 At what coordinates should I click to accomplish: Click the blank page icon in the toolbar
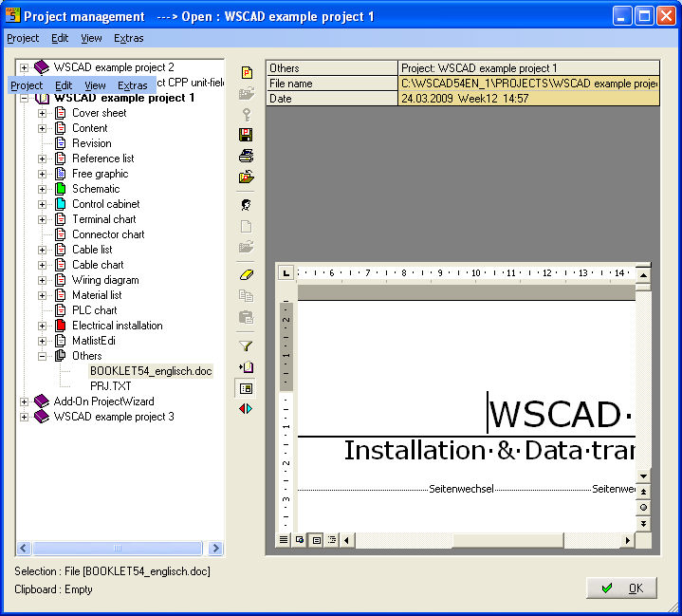pyautogui.click(x=246, y=227)
